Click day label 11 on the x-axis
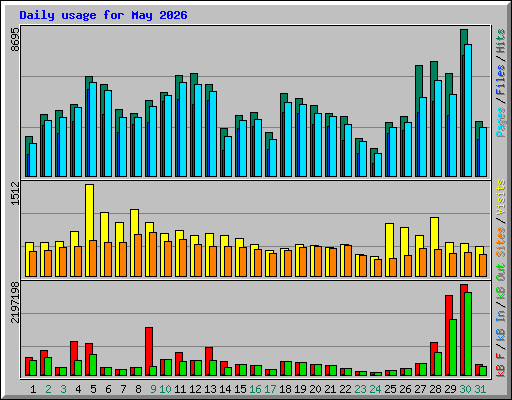Screen dimensions: 512x400 (180, 389)
